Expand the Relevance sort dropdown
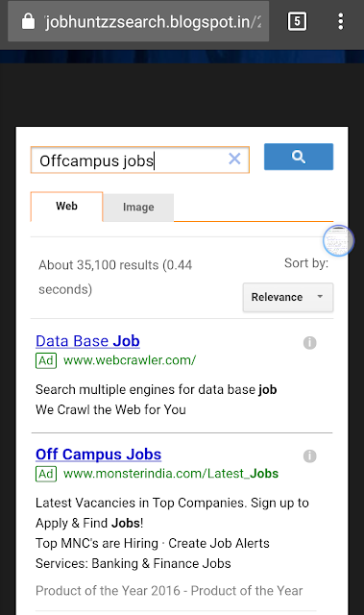364x615 pixels. pos(288,297)
